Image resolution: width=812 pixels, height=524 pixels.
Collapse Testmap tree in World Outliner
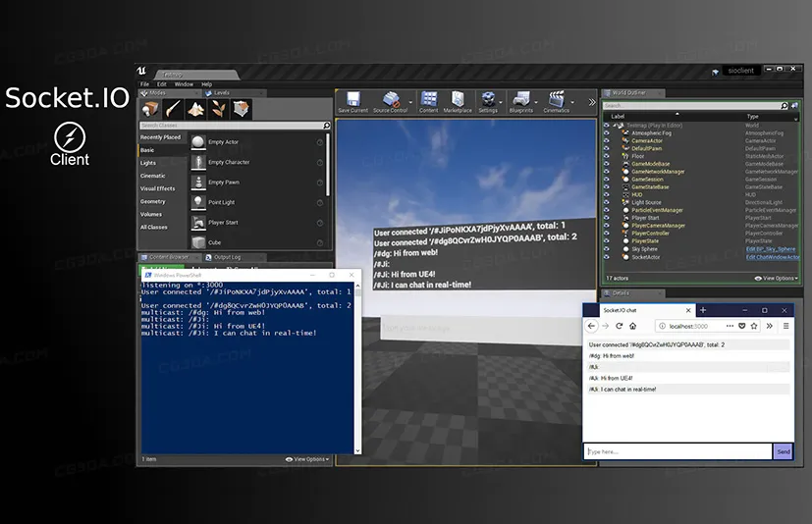616,126
